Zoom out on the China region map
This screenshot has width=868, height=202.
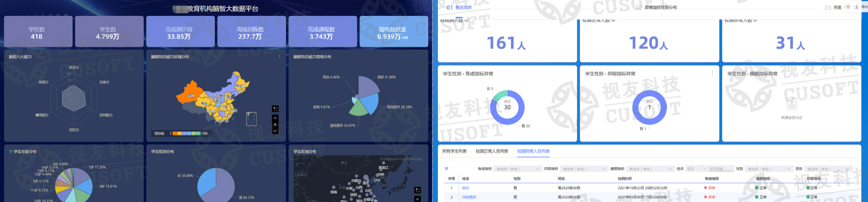275,131
